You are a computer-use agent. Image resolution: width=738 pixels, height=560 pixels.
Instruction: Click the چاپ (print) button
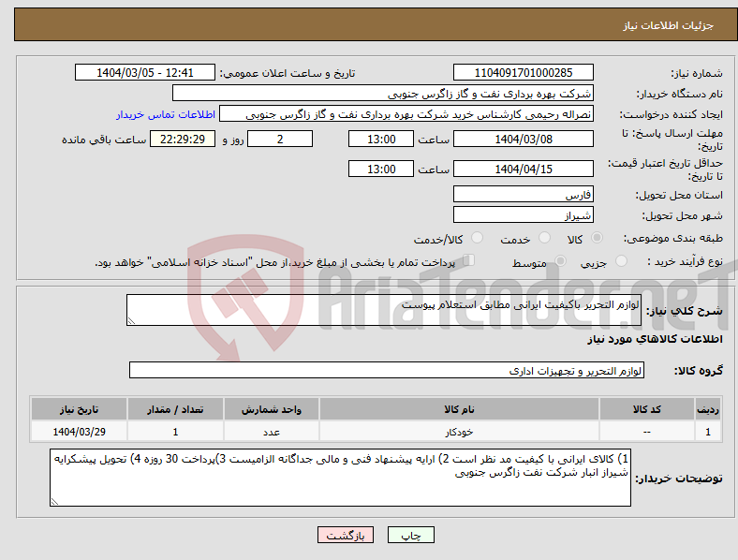tap(410, 535)
